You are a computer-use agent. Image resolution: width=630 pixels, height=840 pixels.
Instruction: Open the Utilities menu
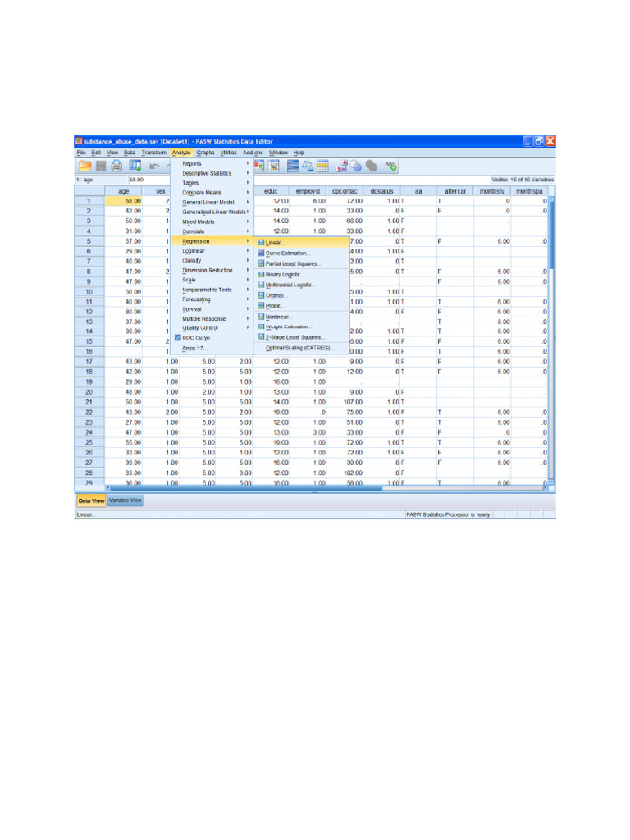[228, 153]
